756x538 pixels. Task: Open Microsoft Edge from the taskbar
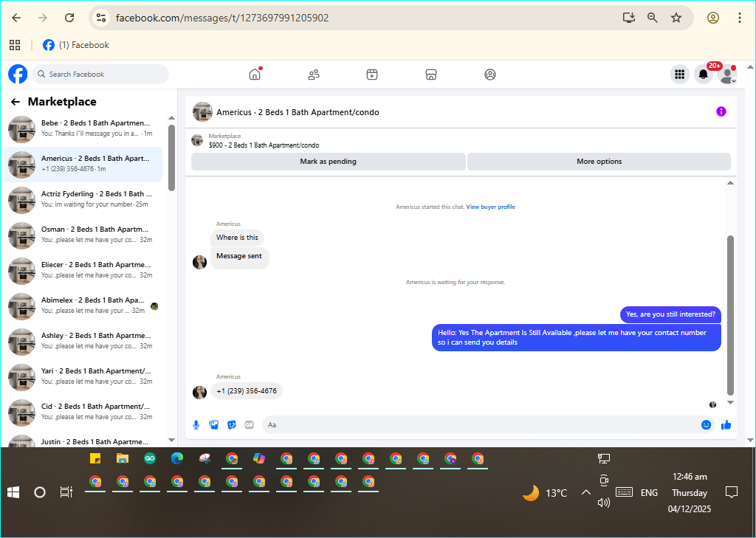[177, 458]
